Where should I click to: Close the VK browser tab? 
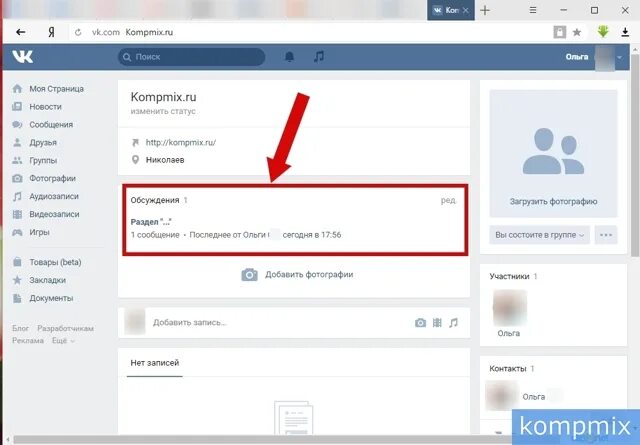(466, 10)
